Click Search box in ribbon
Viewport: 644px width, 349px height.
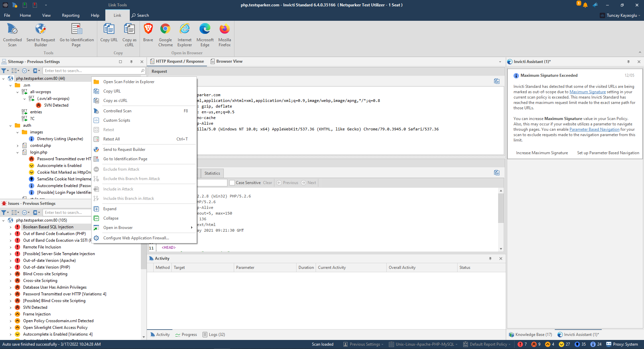[x=140, y=15]
